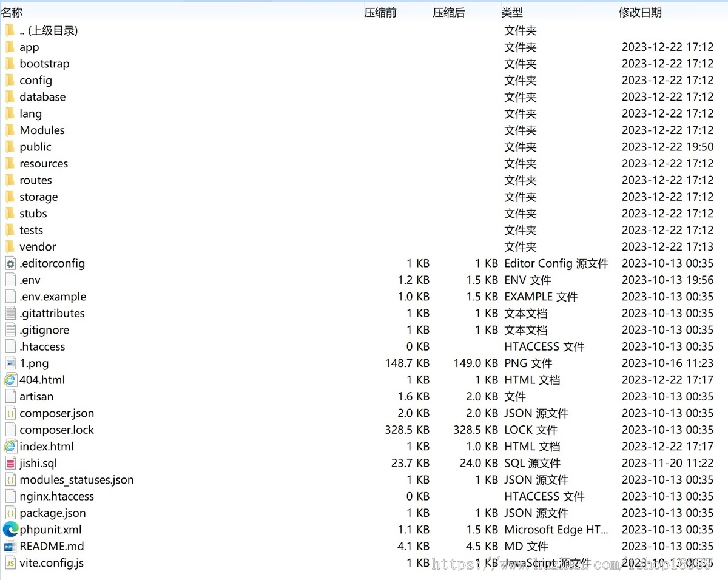The width and height of the screenshot is (728, 580).
Task: Click the SQL 源文件 type cell
Action: point(532,463)
